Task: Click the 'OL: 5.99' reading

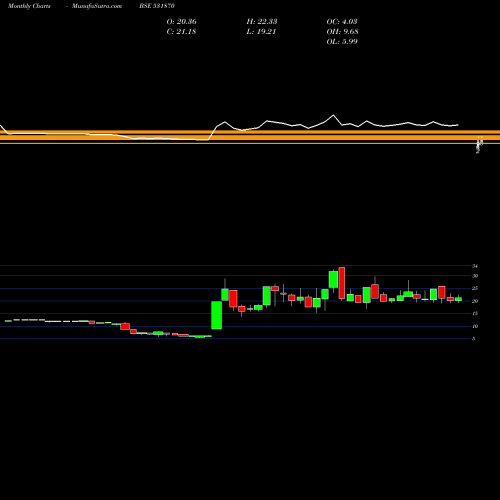Action: [342, 41]
